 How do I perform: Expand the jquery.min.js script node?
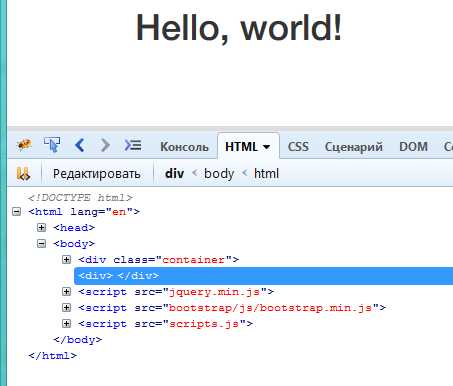[66, 291]
